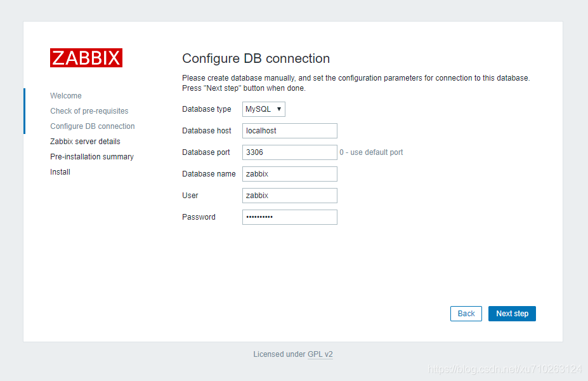
Task: Click the 'Licensed under' footer text
Action: (x=279, y=354)
